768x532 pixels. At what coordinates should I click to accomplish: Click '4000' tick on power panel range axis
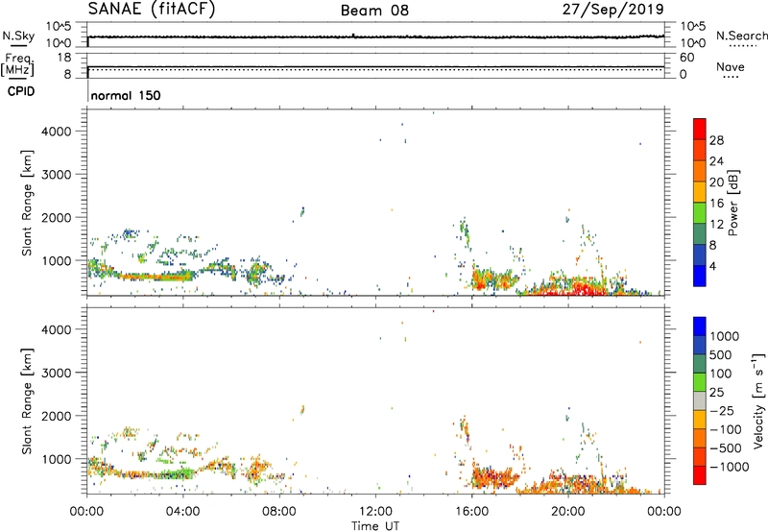(x=57, y=132)
